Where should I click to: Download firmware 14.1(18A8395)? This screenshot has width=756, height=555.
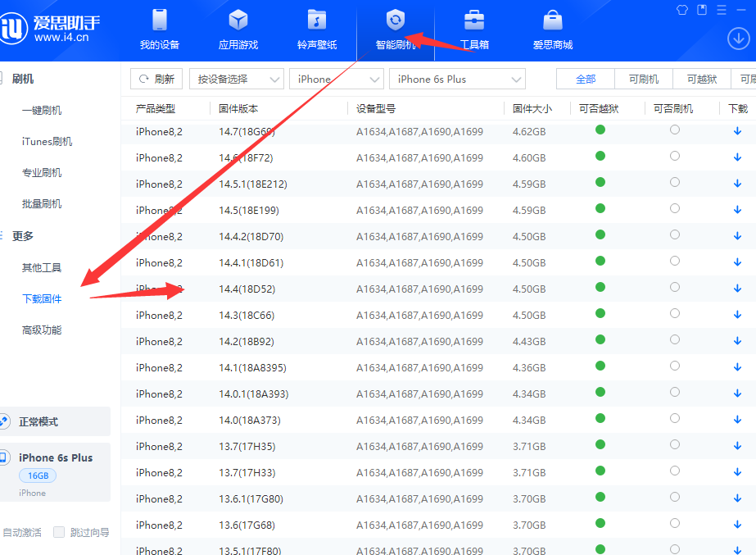coord(737,367)
